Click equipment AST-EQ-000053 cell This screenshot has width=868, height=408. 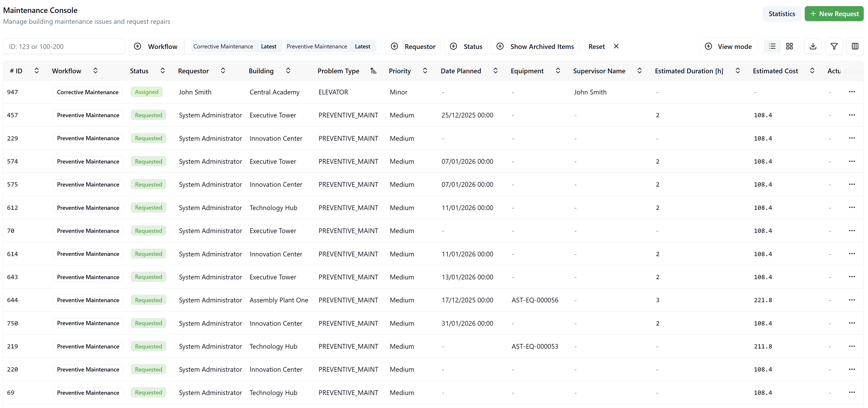click(535, 346)
